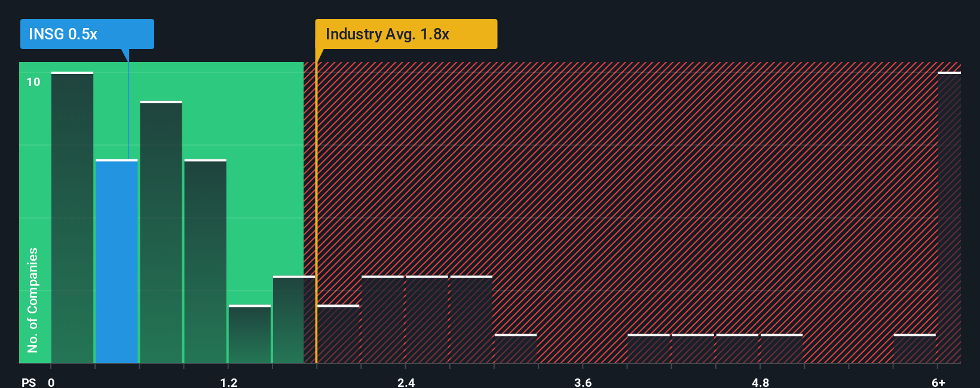Click the x-axis label 0
The width and height of the screenshot is (980, 388).
click(x=51, y=382)
